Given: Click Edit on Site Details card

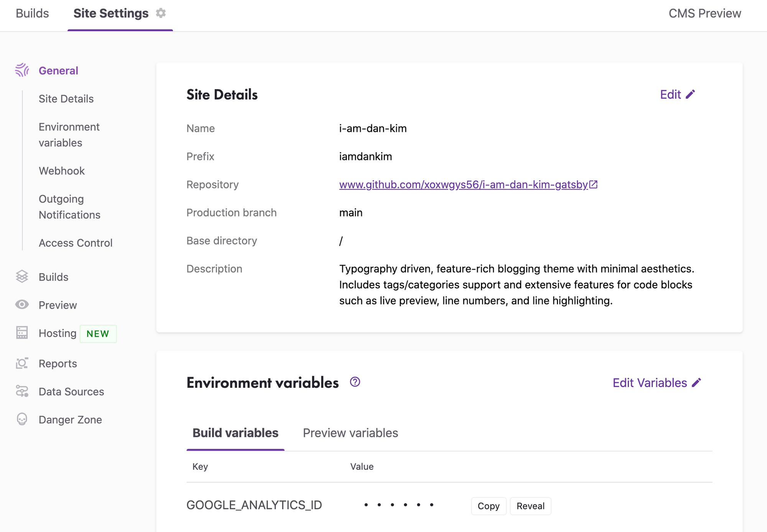Looking at the screenshot, I should tap(677, 94).
